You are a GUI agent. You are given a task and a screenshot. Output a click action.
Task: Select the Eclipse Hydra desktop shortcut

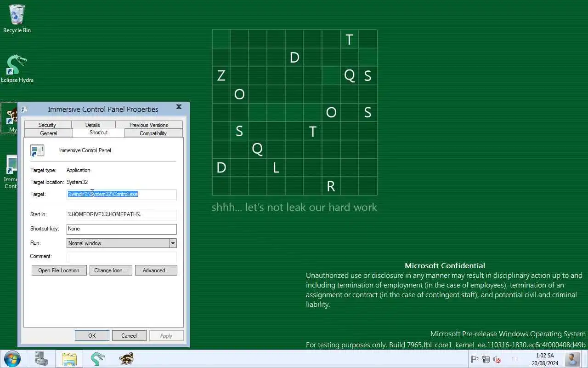tap(17, 69)
